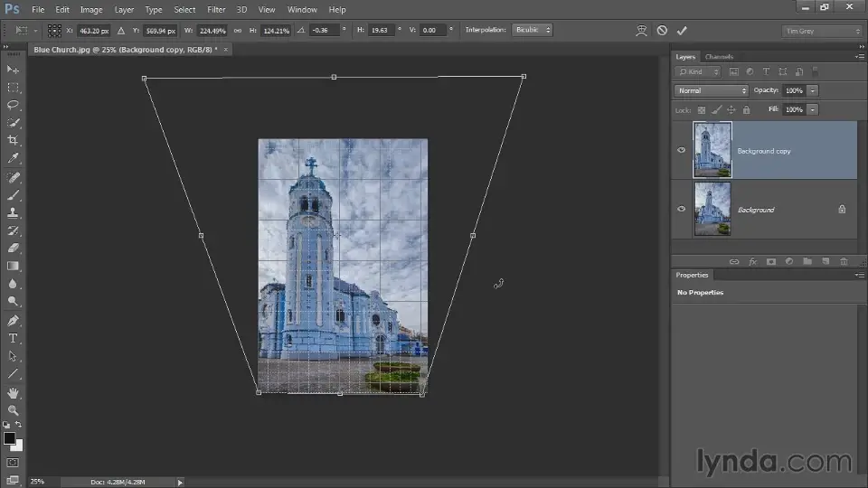Choose the Zoom tool
Screen dimensions: 868x488
click(x=14, y=410)
